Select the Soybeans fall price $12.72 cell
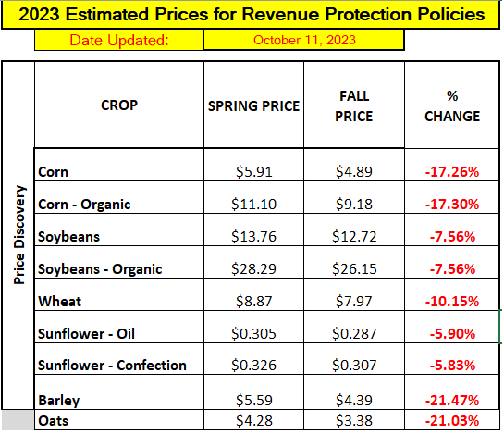This screenshot has width=504, height=434. [x=354, y=229]
